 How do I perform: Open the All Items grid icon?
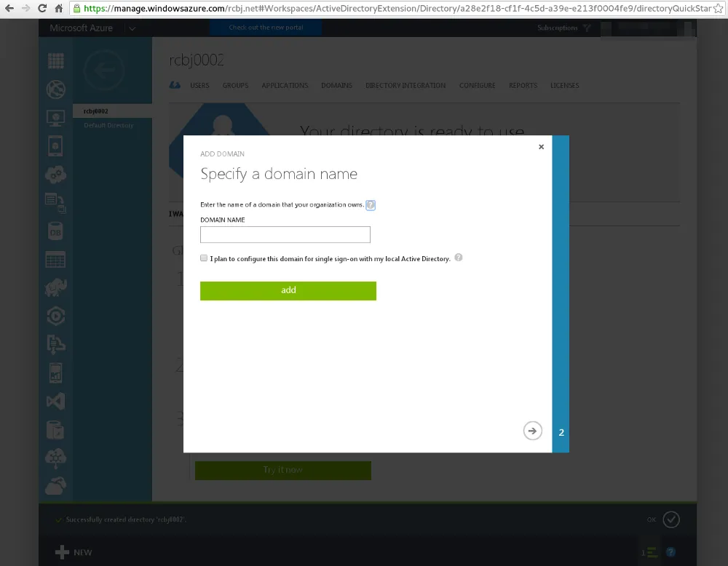(x=56, y=61)
